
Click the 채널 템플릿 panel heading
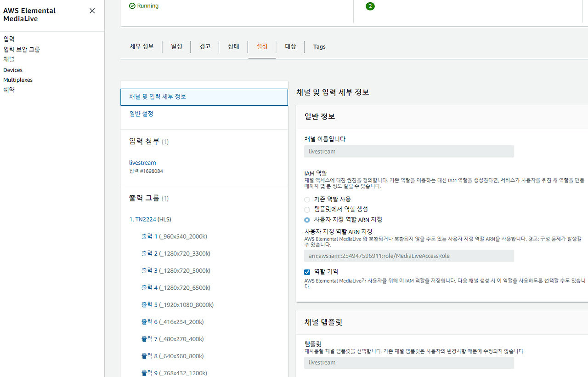tap(323, 322)
